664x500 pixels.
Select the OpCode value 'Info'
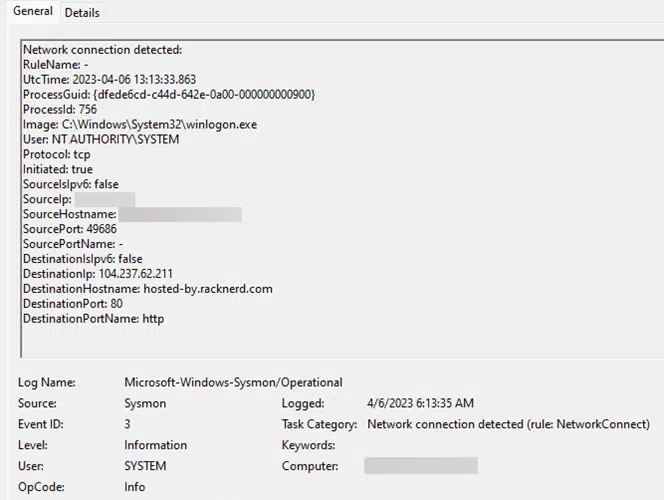tap(135, 487)
